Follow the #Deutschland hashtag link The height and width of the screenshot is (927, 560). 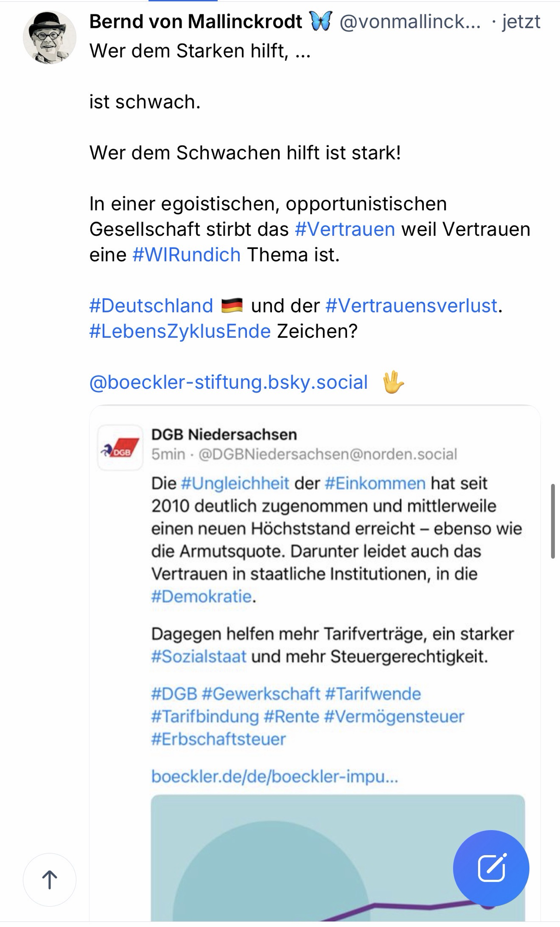[151, 305]
